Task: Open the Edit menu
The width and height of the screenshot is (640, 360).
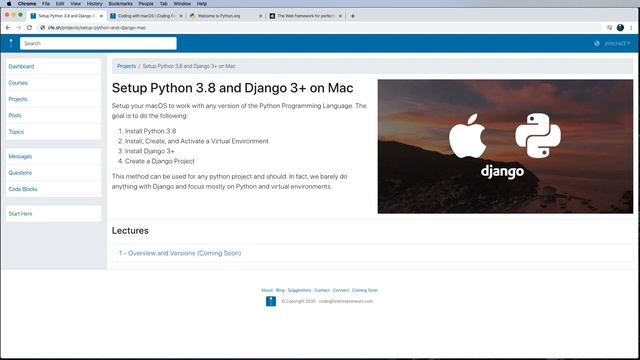Action: point(60,4)
